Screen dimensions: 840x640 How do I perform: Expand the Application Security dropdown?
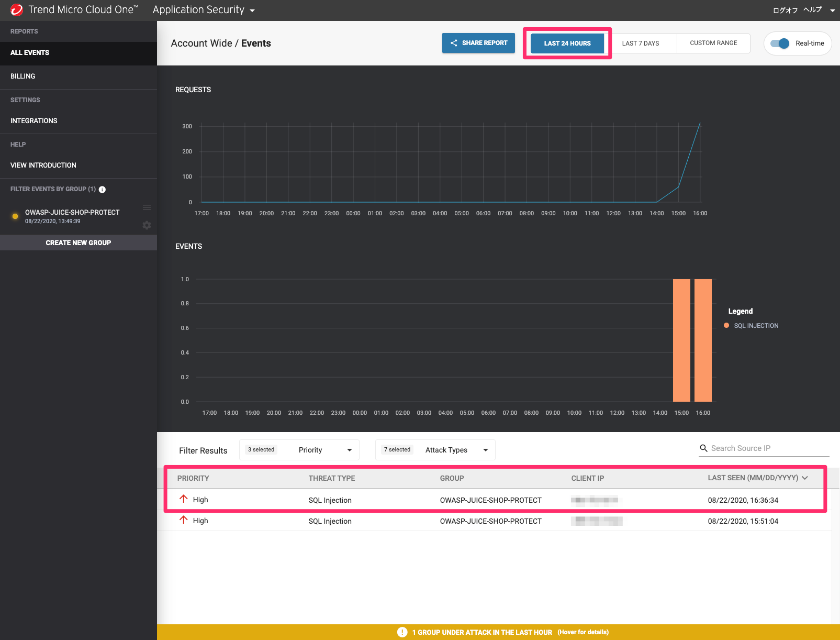252,9
